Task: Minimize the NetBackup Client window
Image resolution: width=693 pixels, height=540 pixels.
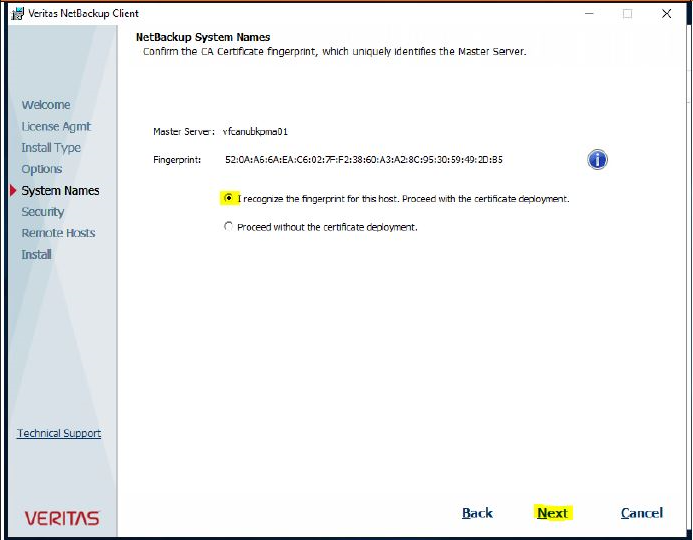Action: tap(589, 14)
